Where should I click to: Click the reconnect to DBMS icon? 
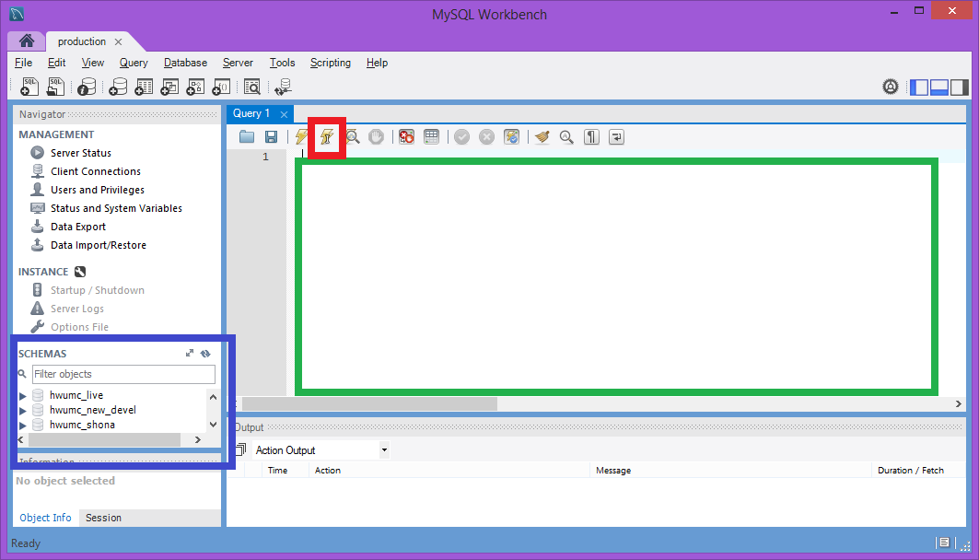tap(283, 87)
